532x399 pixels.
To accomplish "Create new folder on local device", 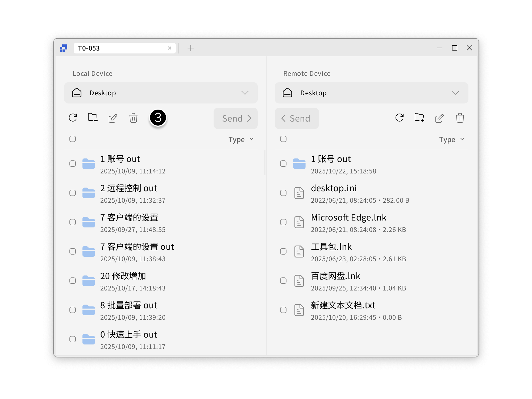I will pyautogui.click(x=93, y=118).
